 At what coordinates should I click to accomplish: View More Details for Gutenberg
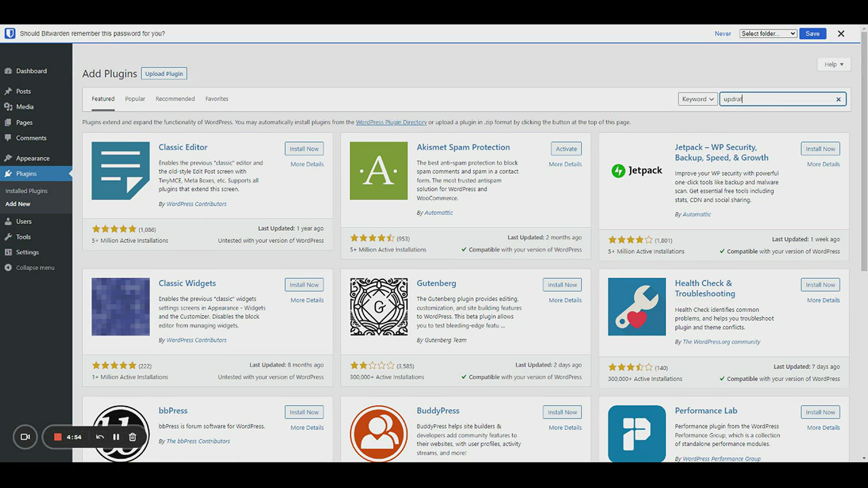[x=565, y=300]
